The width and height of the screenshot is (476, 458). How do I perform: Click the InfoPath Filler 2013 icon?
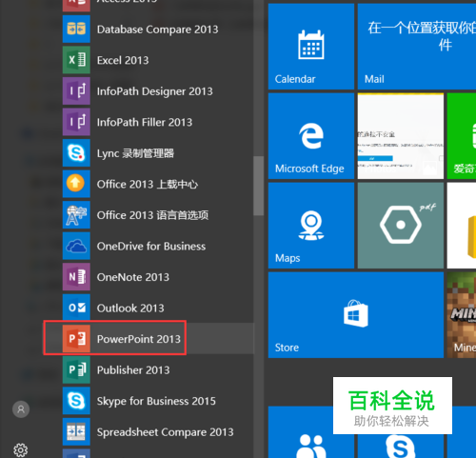76,122
